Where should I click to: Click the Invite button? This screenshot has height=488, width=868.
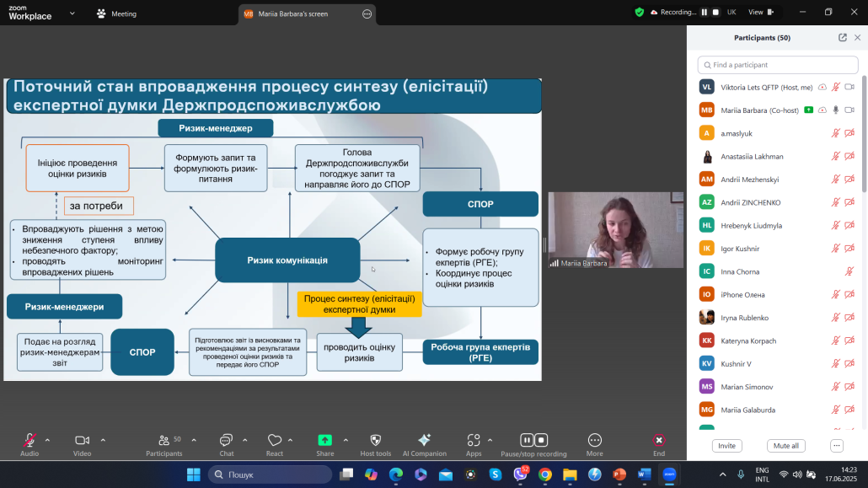(x=726, y=446)
